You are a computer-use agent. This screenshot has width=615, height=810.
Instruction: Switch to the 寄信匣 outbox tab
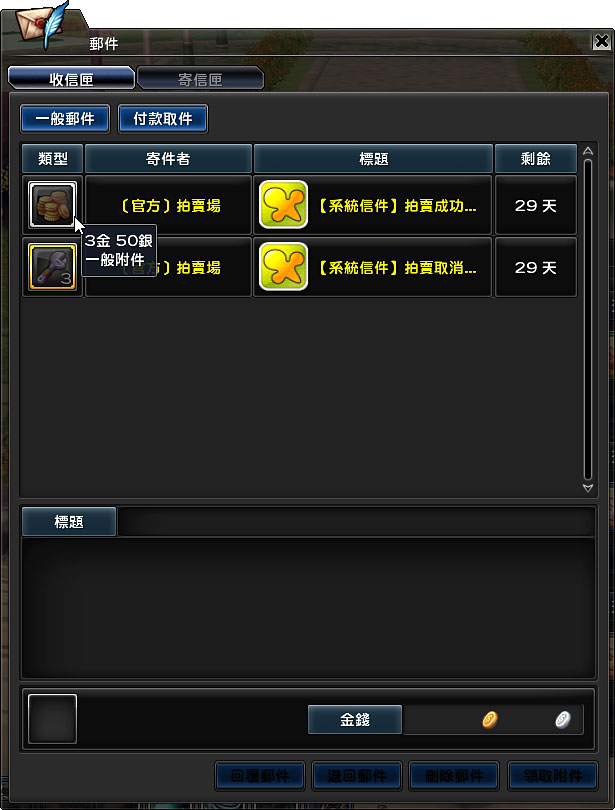click(x=200, y=79)
